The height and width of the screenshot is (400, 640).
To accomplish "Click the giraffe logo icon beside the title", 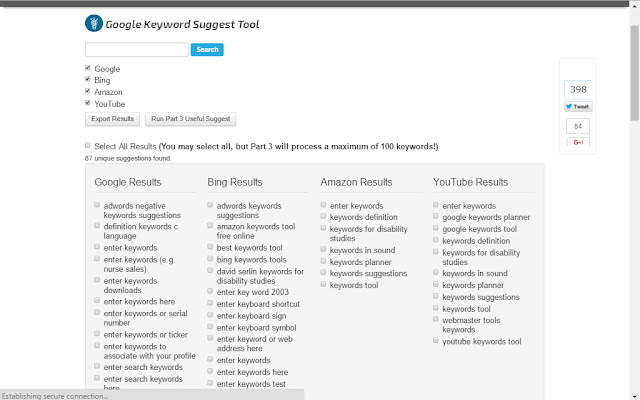I will point(94,23).
